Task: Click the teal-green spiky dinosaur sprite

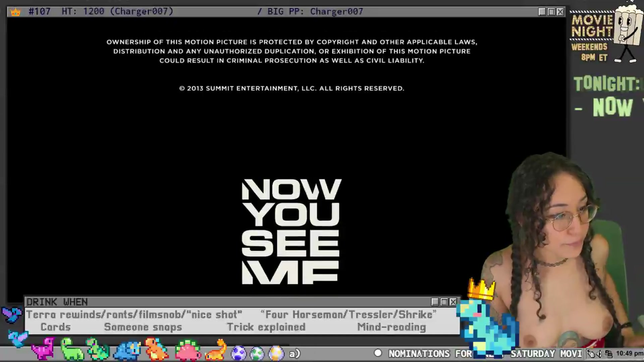Action: [x=98, y=349]
